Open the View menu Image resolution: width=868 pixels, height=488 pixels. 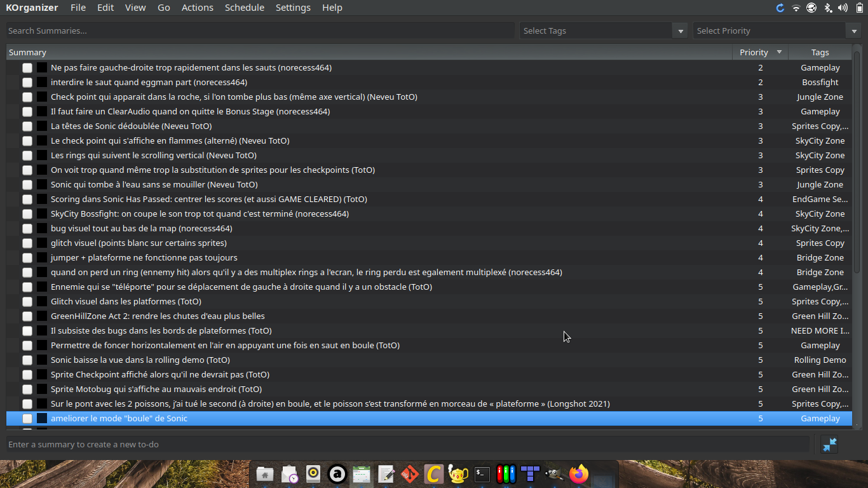pos(135,8)
